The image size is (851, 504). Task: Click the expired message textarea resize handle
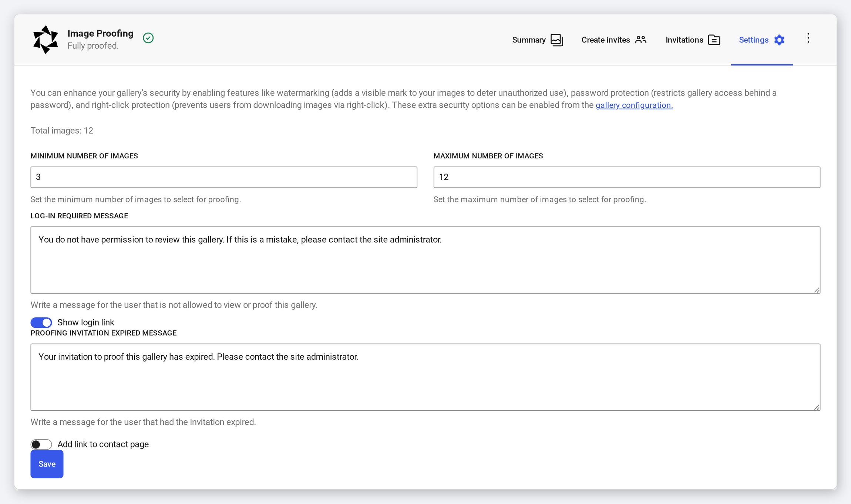click(x=817, y=407)
